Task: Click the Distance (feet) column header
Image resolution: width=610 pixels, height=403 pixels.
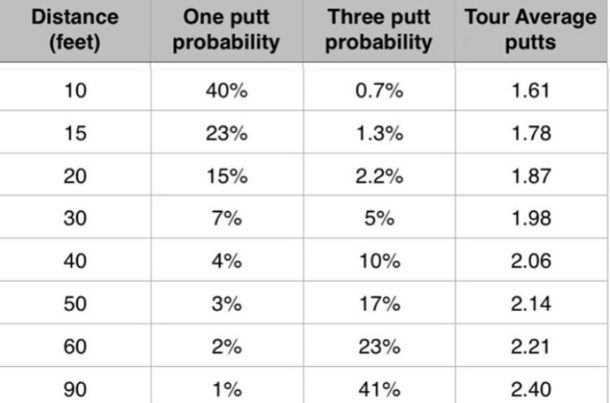Action: tap(75, 30)
